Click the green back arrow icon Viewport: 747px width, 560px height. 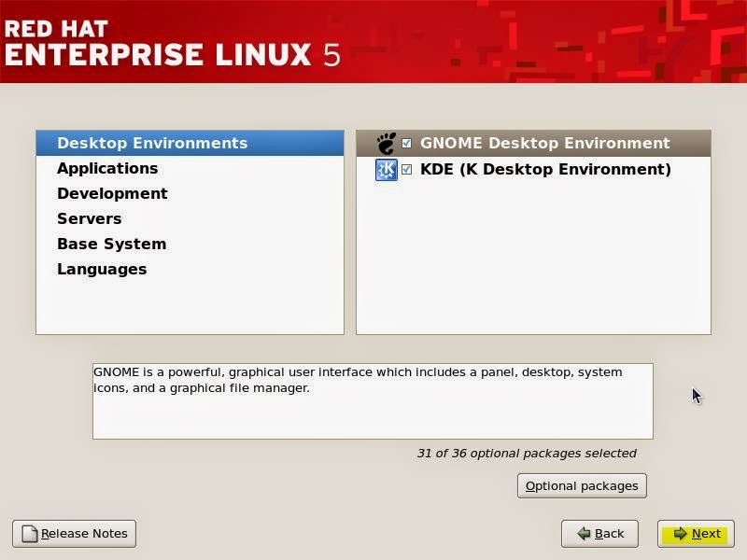coord(584,534)
